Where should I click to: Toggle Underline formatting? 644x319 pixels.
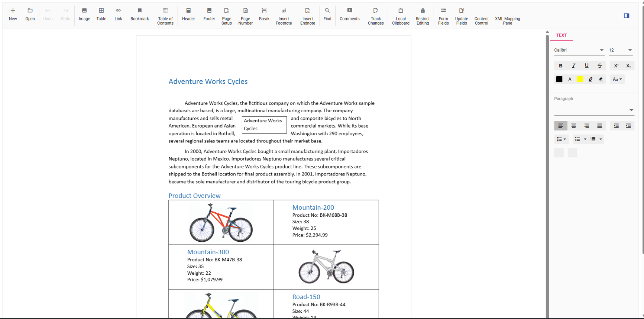pos(587,66)
